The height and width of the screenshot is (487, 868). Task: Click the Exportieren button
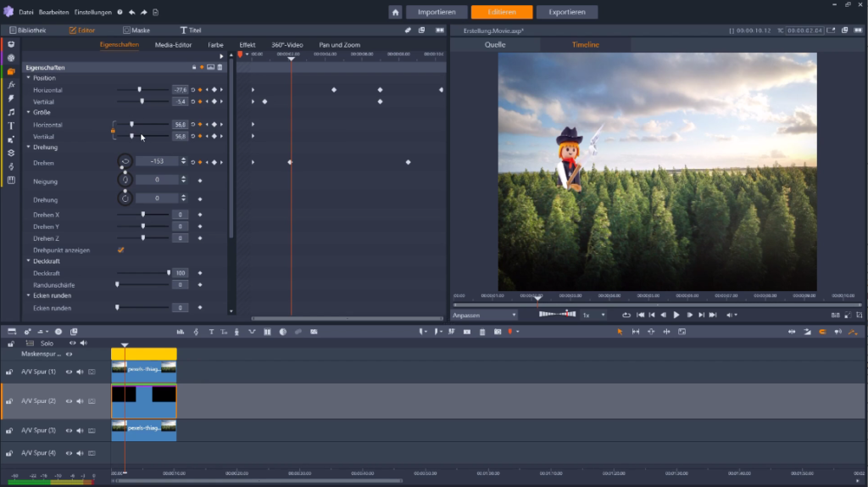coord(567,12)
